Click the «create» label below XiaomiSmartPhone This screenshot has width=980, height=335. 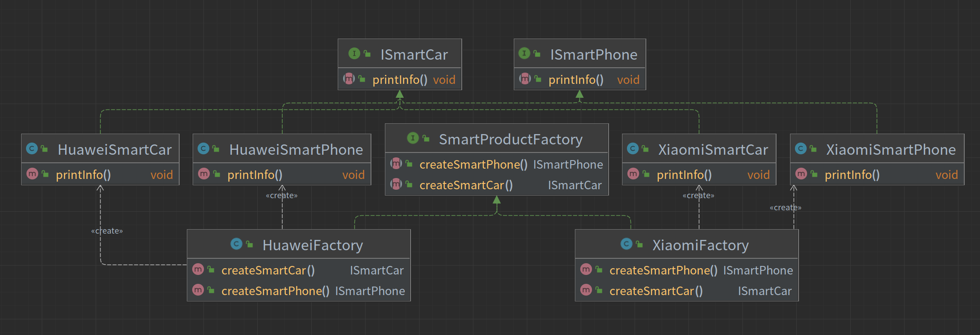point(786,208)
